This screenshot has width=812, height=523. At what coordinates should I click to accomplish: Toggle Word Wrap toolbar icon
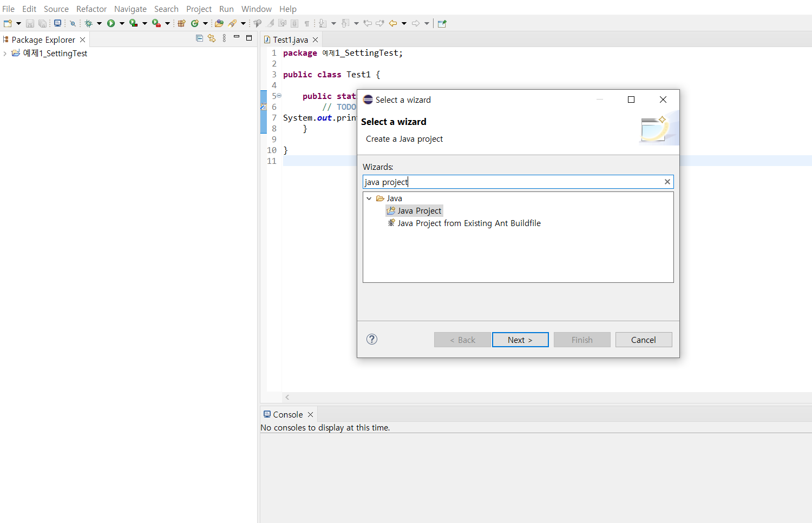(282, 23)
